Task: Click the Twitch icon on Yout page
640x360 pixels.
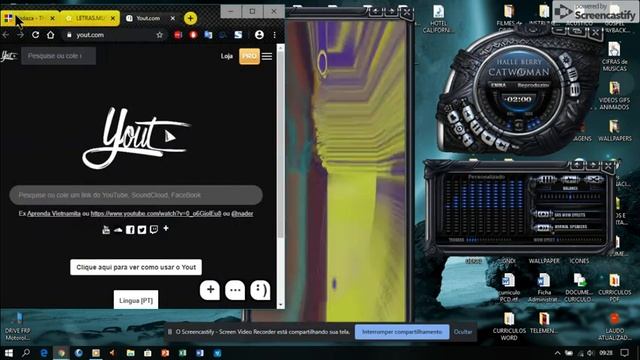Action: (x=154, y=229)
